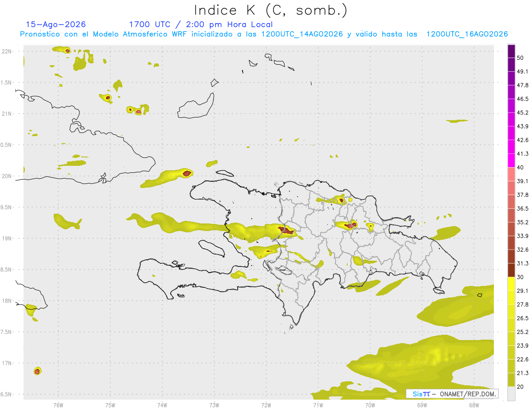The height and width of the screenshot is (411, 532).
Task: Click the '37.8' colorbar label
Action: click(523, 195)
